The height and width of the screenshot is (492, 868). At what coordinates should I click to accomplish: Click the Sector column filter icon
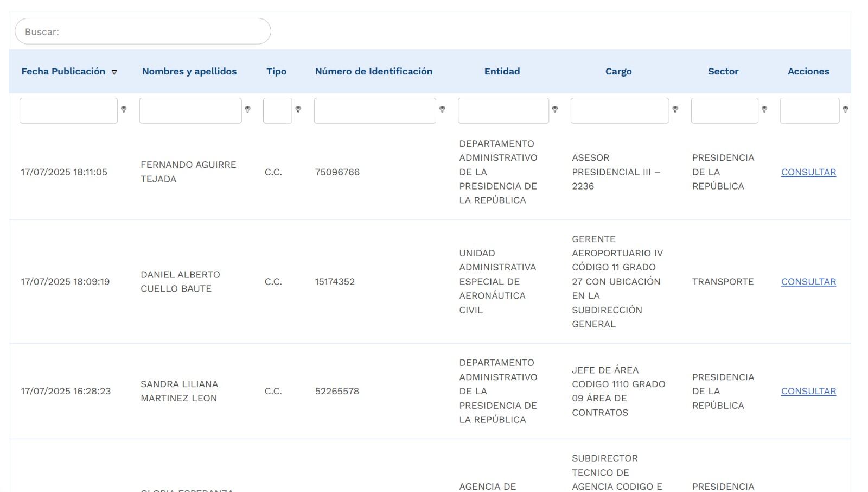pos(764,110)
